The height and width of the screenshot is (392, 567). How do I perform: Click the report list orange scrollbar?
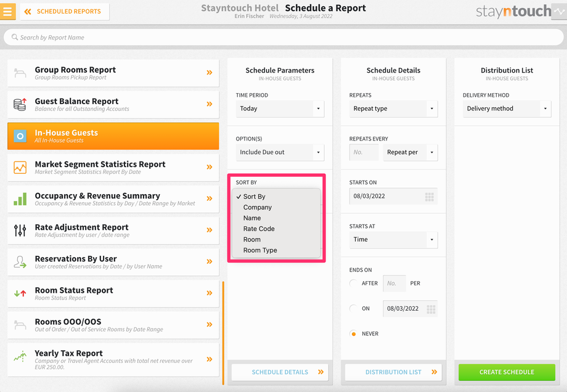[223, 333]
